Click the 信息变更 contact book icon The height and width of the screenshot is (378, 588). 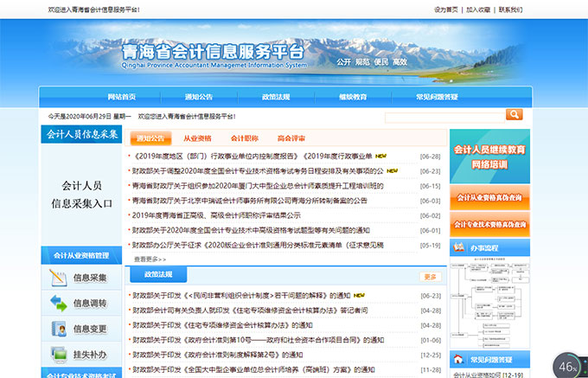[x=59, y=329]
